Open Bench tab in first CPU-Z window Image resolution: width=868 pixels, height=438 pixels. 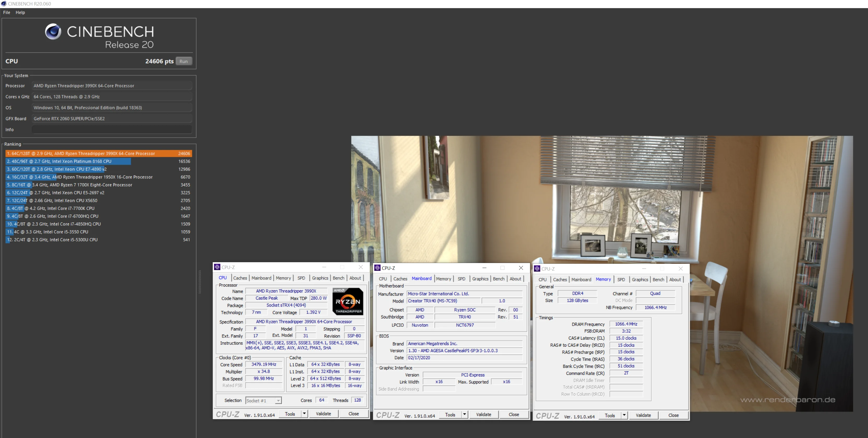tap(339, 278)
